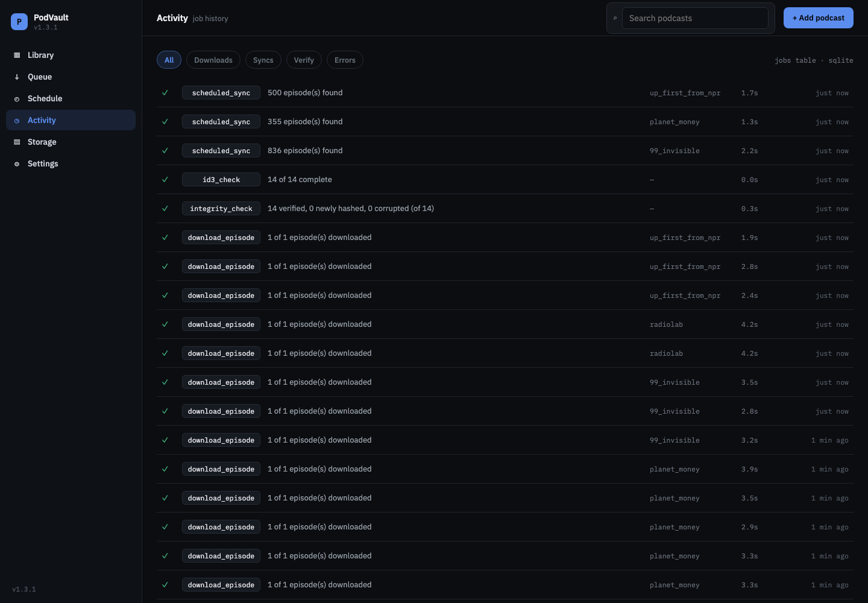Click the checkmark on the integrity_check row
Image resolution: width=868 pixels, height=603 pixels.
pyautogui.click(x=165, y=209)
